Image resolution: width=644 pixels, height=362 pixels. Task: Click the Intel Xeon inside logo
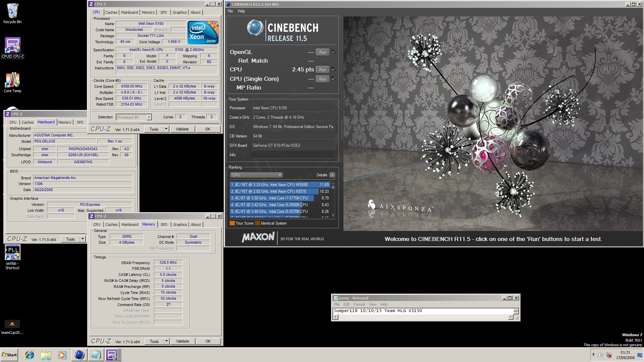(203, 32)
